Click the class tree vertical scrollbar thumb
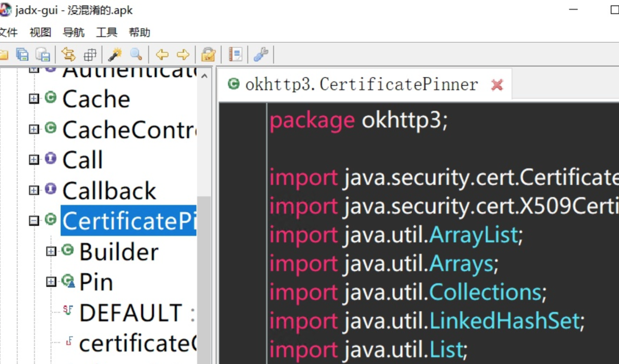The image size is (619, 364). [x=204, y=280]
